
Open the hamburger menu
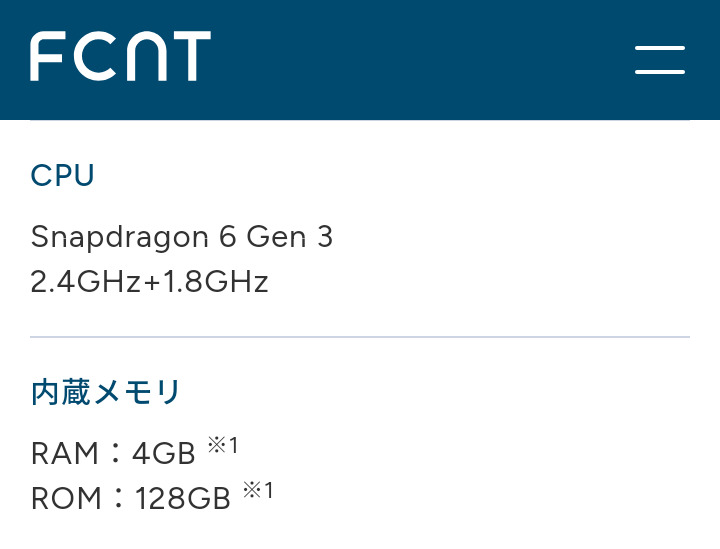click(660, 59)
